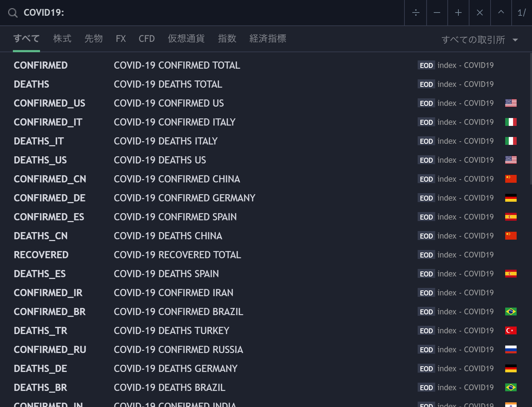532x407 pixels.
Task: Click the results list scrollbar
Action: click(x=531, y=118)
